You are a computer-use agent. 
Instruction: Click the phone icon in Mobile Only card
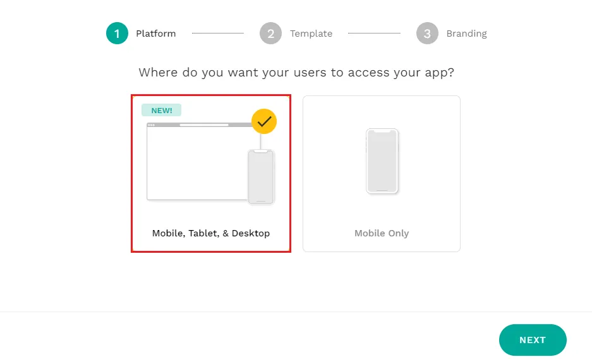(382, 161)
